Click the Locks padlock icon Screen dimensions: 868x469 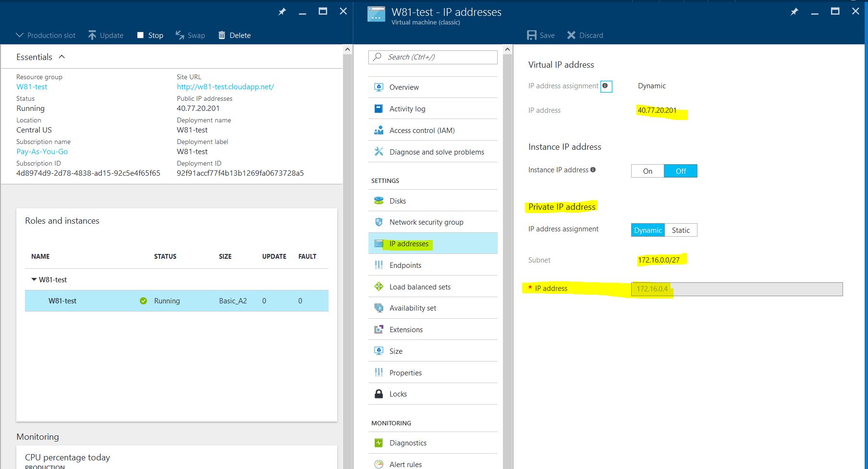point(379,394)
